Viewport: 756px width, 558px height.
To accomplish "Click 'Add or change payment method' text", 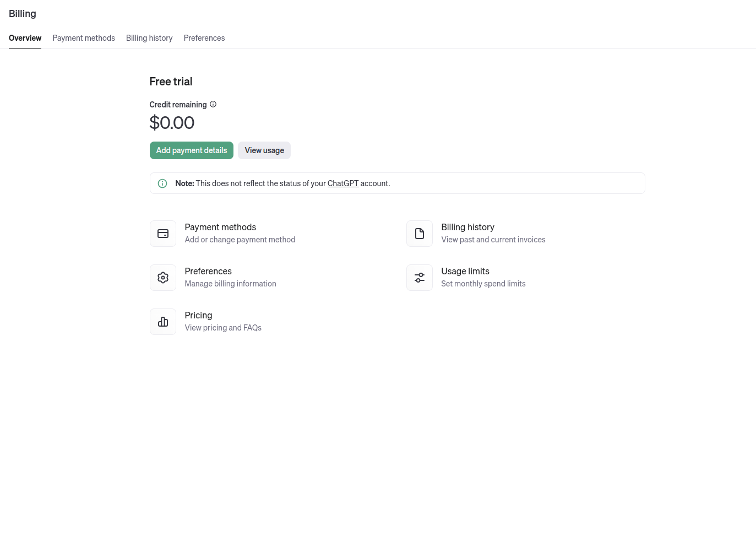I will click(240, 240).
